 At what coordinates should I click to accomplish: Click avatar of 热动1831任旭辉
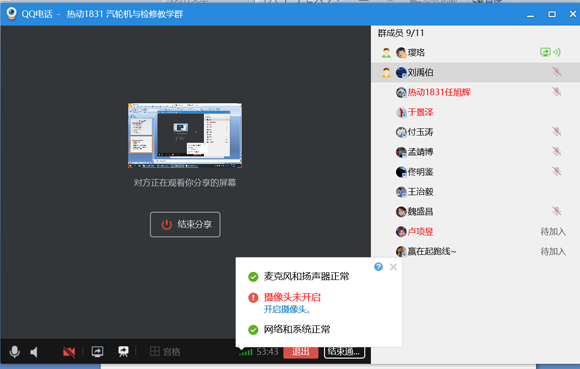click(401, 92)
